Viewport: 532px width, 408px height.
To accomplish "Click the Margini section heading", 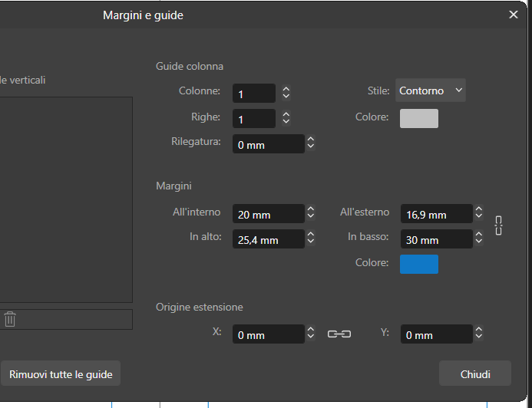I will tap(173, 186).
